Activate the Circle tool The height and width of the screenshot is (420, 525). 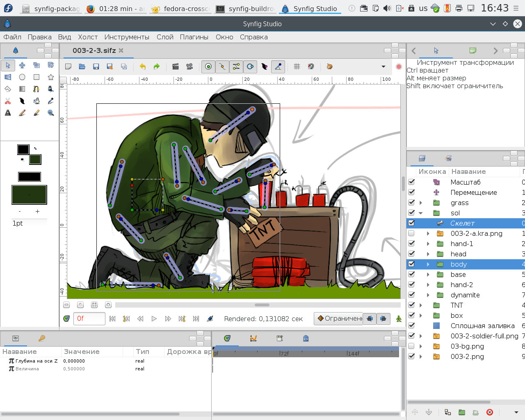[22, 77]
